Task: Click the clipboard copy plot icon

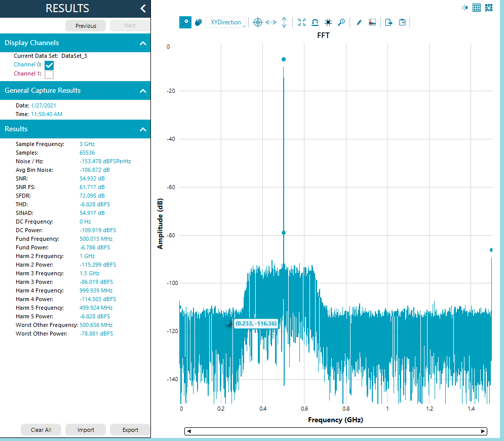Action: 402,22
